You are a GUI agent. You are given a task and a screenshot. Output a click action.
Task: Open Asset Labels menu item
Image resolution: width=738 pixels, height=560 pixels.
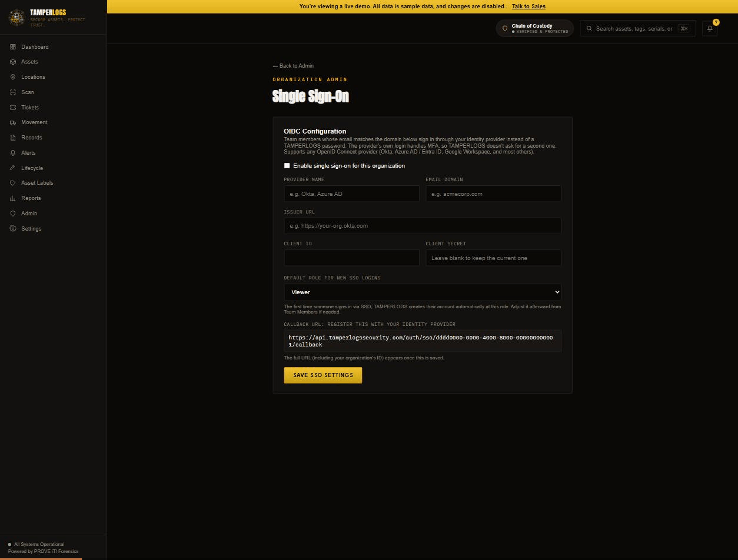point(53,183)
